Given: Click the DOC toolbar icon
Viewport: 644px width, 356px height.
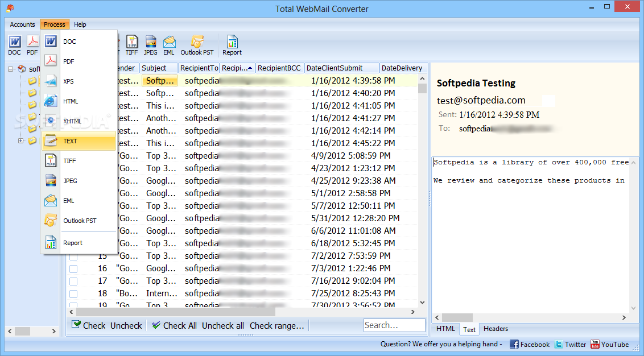Looking at the screenshot, I should pyautogui.click(x=14, y=45).
